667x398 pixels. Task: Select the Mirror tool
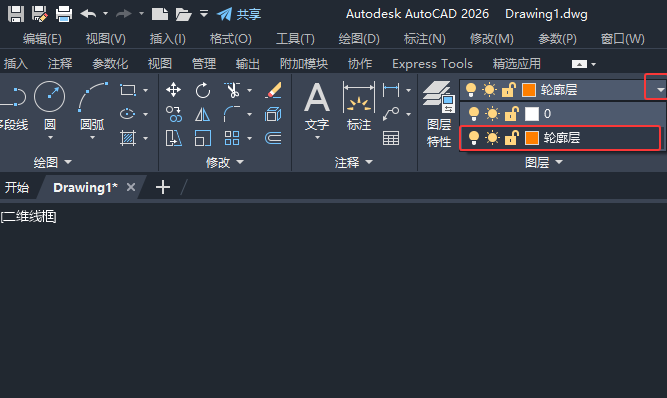point(203,114)
